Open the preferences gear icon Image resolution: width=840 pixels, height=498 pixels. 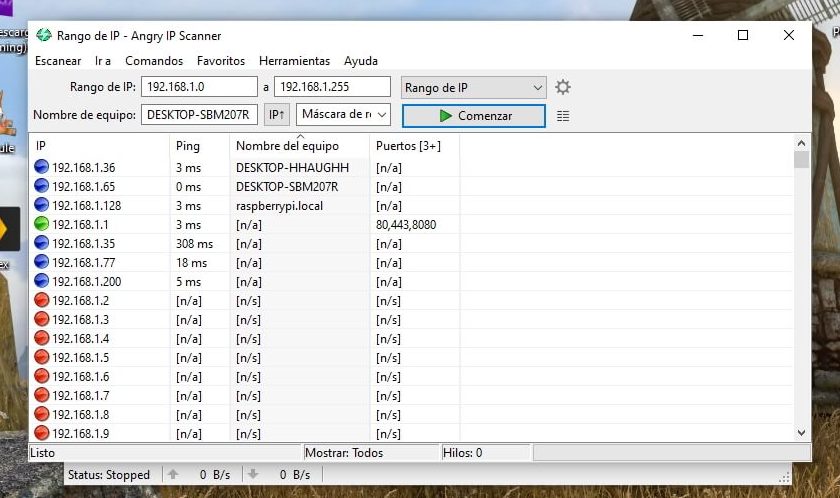562,87
